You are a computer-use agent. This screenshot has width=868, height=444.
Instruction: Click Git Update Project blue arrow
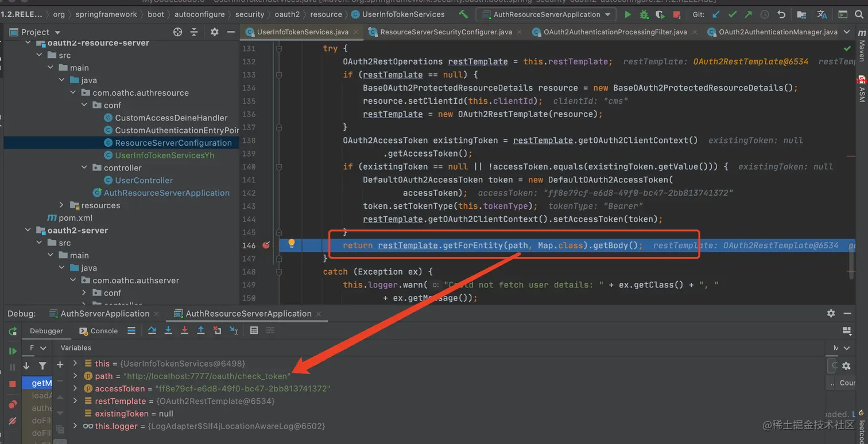(715, 14)
